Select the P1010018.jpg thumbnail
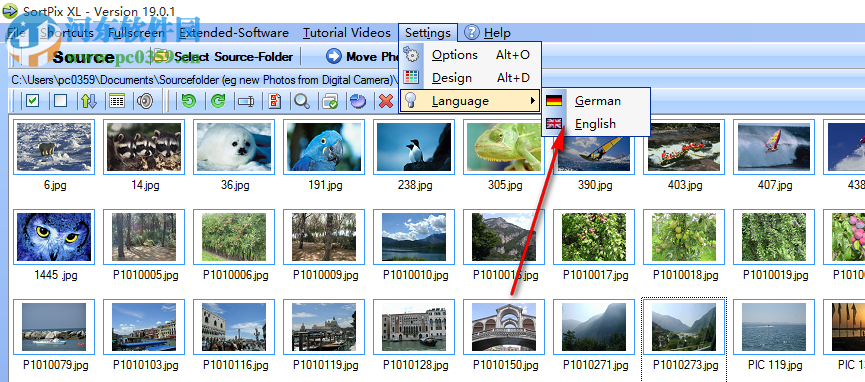The width and height of the screenshot is (865, 382). point(684,237)
